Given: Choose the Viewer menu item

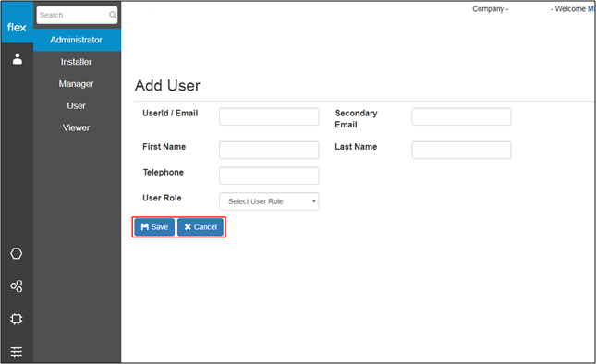Looking at the screenshot, I should pyautogui.click(x=77, y=128).
